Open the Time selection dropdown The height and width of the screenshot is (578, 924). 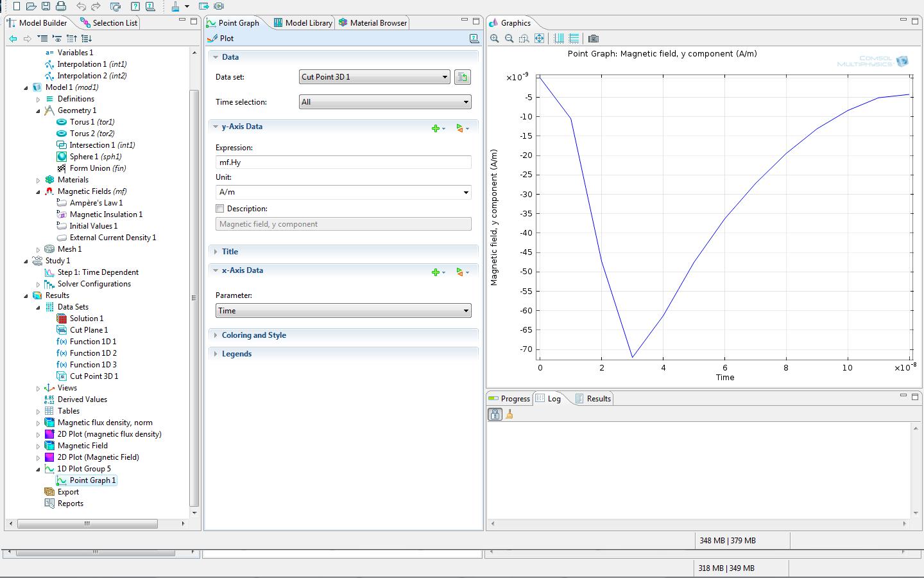click(x=385, y=102)
